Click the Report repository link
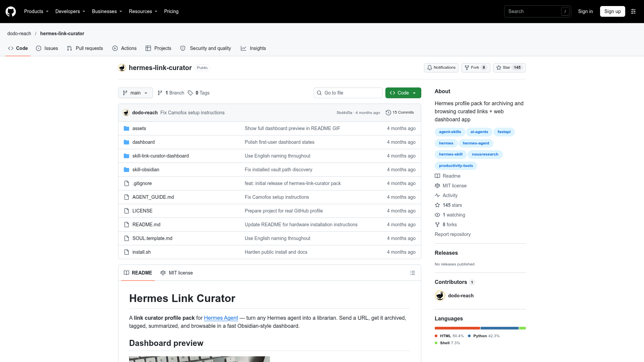This screenshot has height=362, width=644. pos(452,234)
